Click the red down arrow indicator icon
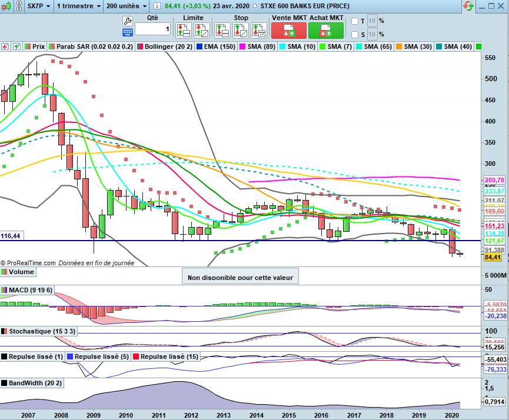The image size is (509, 420). point(5,46)
